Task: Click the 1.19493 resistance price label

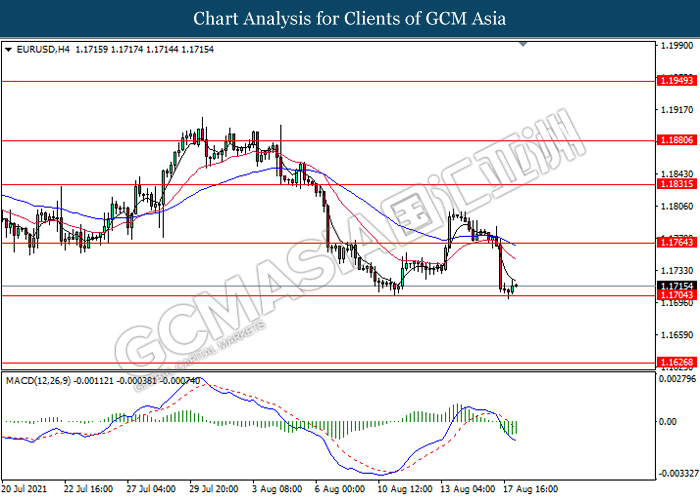Action: pyautogui.click(x=677, y=80)
